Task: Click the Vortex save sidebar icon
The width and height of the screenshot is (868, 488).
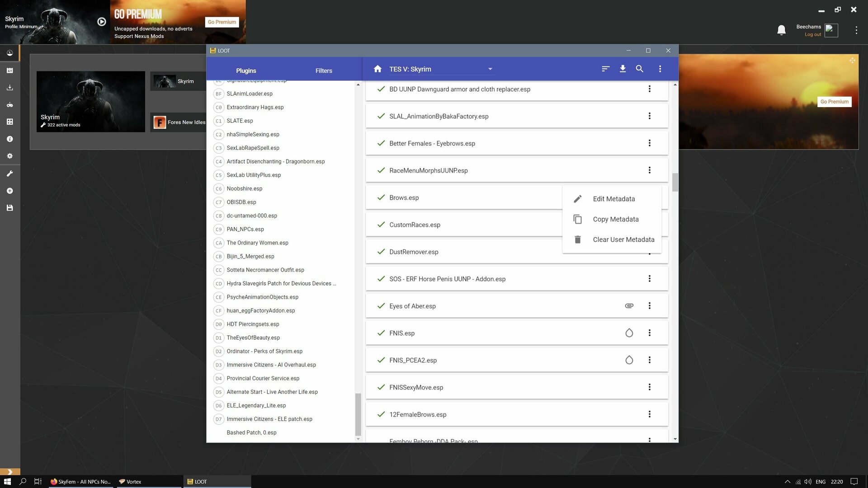Action: [x=9, y=208]
